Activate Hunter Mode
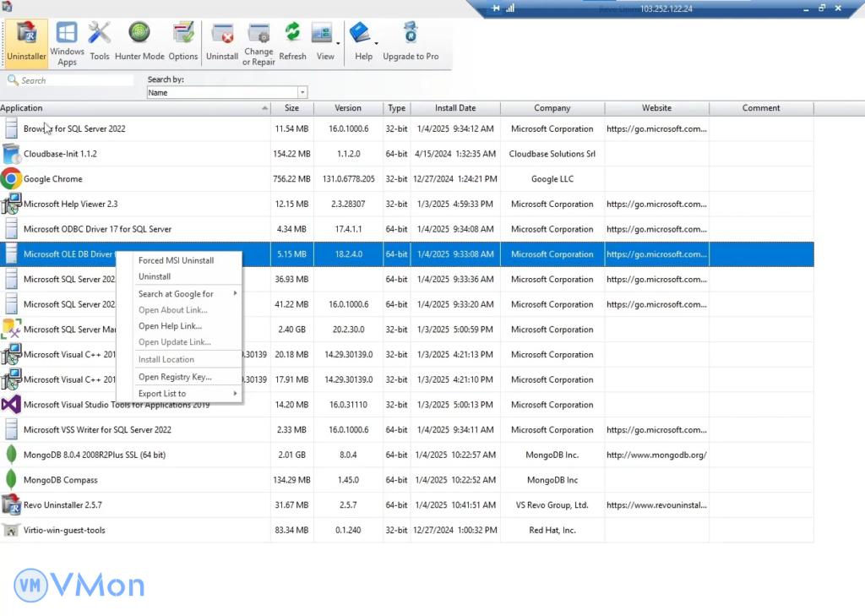The height and width of the screenshot is (616, 865). pyautogui.click(x=139, y=41)
